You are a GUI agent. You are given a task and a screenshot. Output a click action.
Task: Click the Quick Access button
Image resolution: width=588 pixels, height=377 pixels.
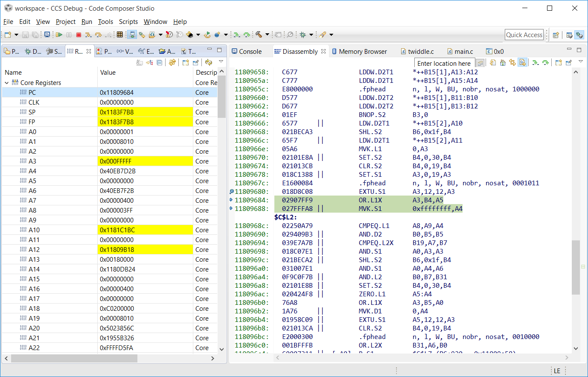pyautogui.click(x=524, y=35)
